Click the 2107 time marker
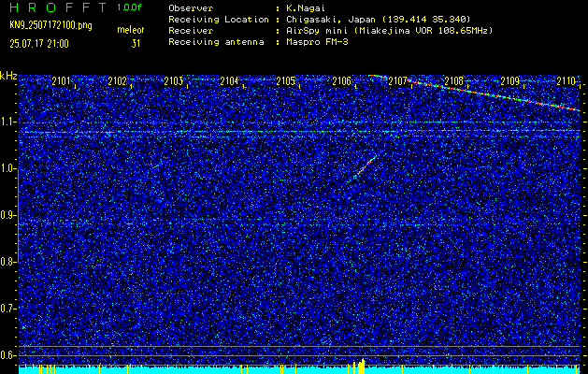This screenshot has width=588, height=374. [398, 80]
